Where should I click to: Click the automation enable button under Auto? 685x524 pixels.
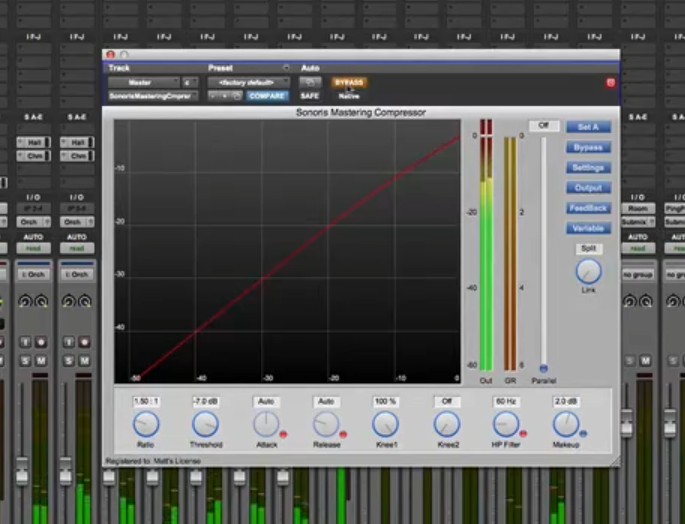coord(310,82)
